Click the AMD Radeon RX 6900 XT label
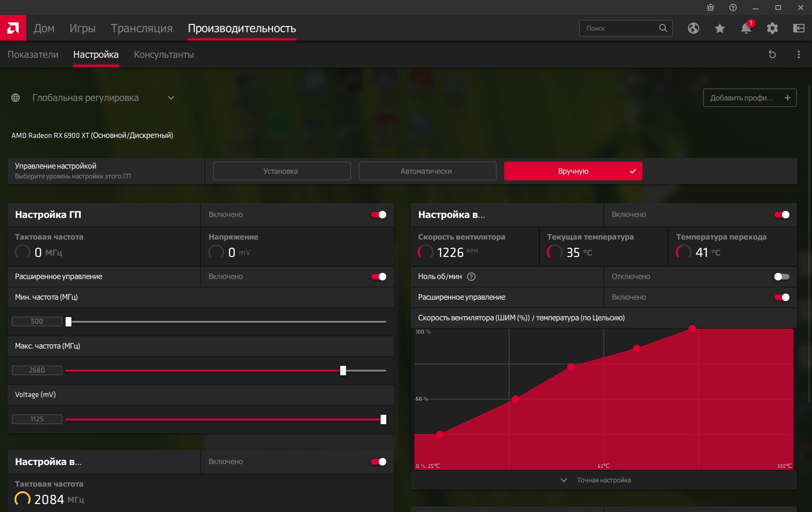 [92, 135]
